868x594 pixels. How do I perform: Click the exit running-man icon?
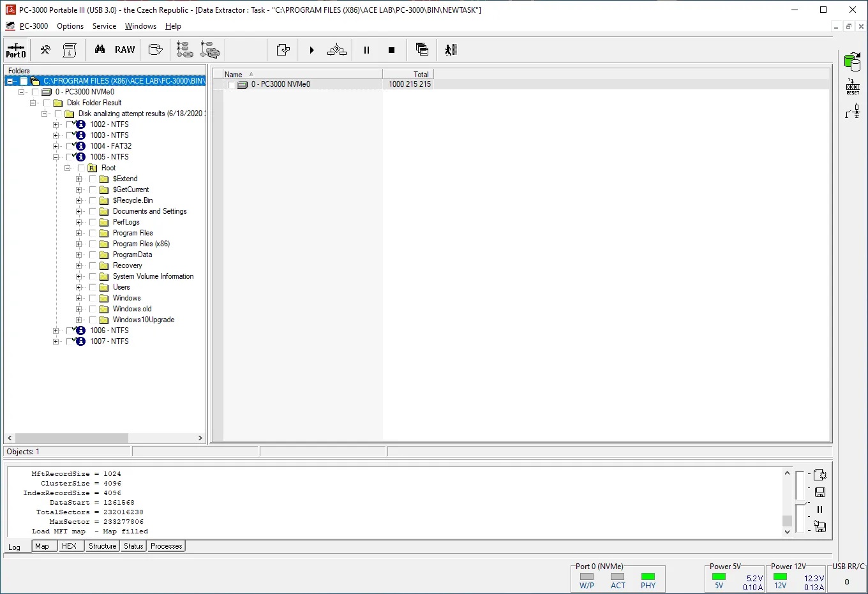click(x=451, y=50)
